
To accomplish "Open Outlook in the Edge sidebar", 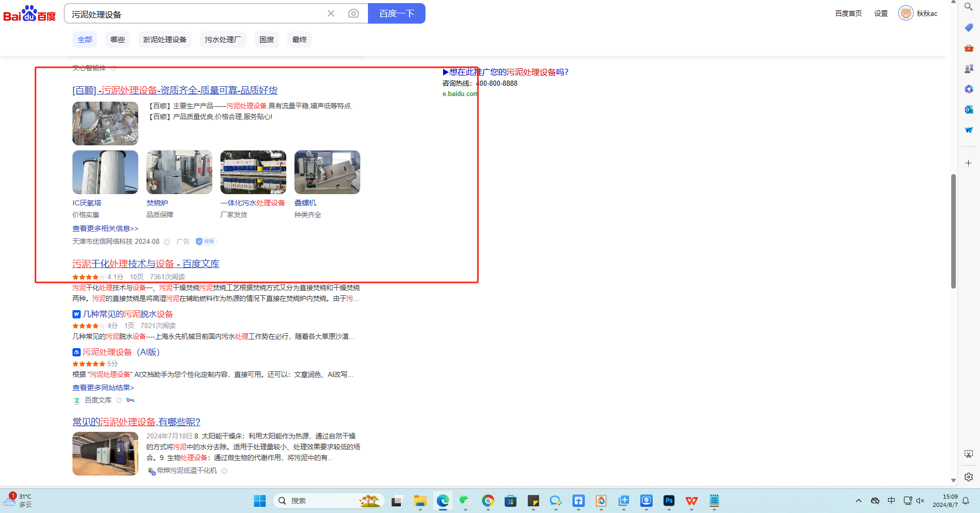I will pyautogui.click(x=969, y=109).
